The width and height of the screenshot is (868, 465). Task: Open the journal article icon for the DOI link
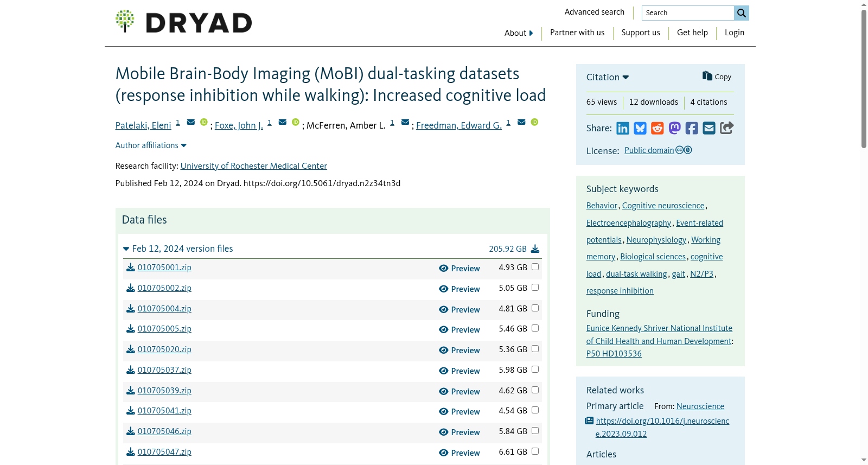tap(589, 421)
